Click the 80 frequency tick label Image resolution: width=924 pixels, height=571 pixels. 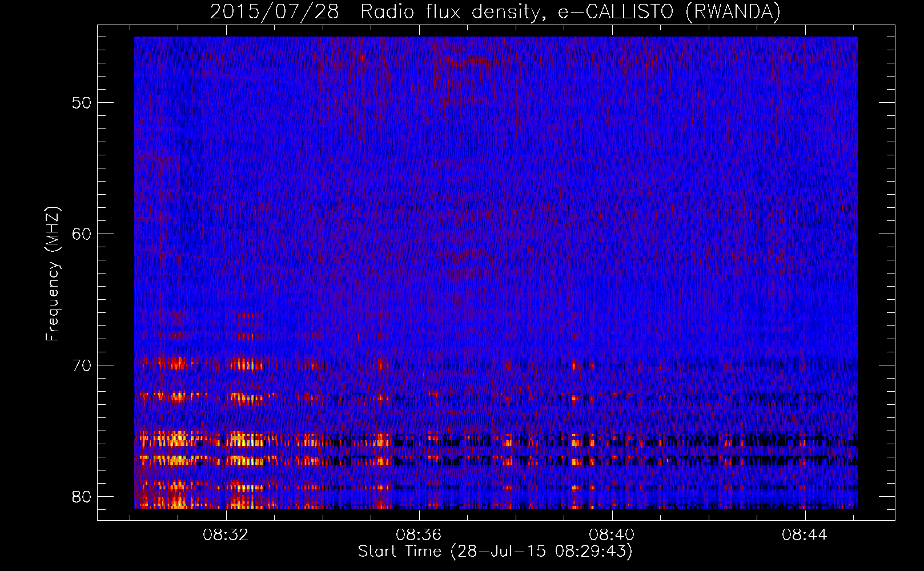82,496
